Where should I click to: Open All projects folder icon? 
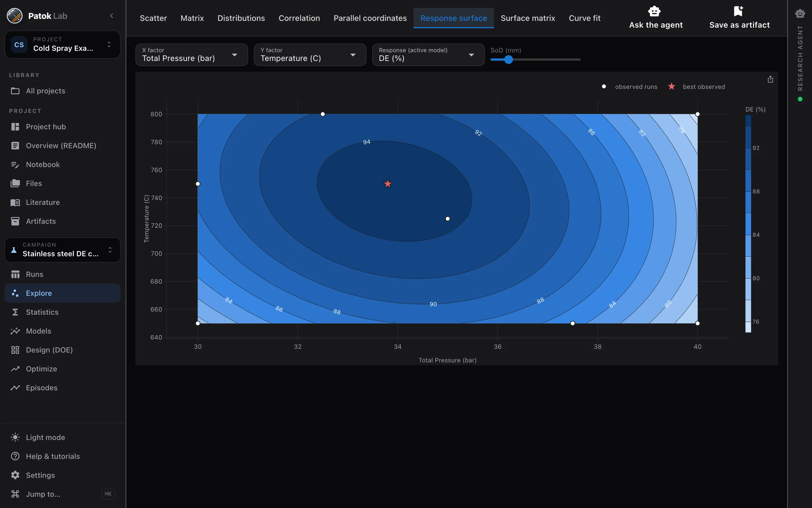pos(15,91)
